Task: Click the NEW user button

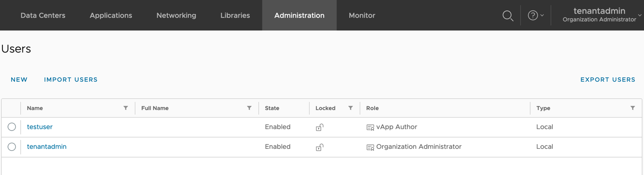Action: [19, 80]
